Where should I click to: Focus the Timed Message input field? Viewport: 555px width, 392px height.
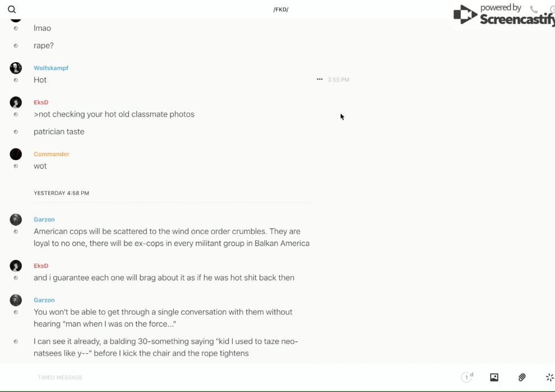[x=168, y=377]
